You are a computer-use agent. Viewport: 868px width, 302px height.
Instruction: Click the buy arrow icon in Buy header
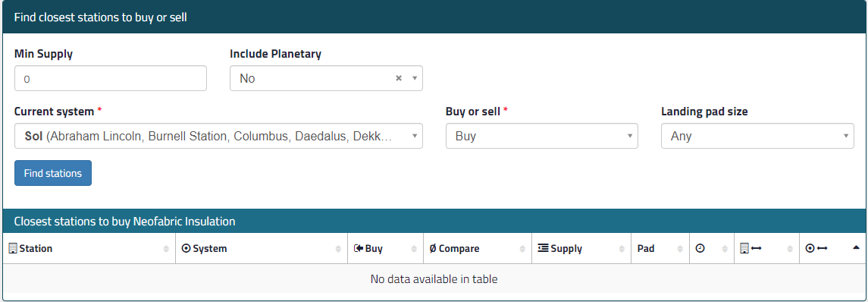click(x=358, y=249)
